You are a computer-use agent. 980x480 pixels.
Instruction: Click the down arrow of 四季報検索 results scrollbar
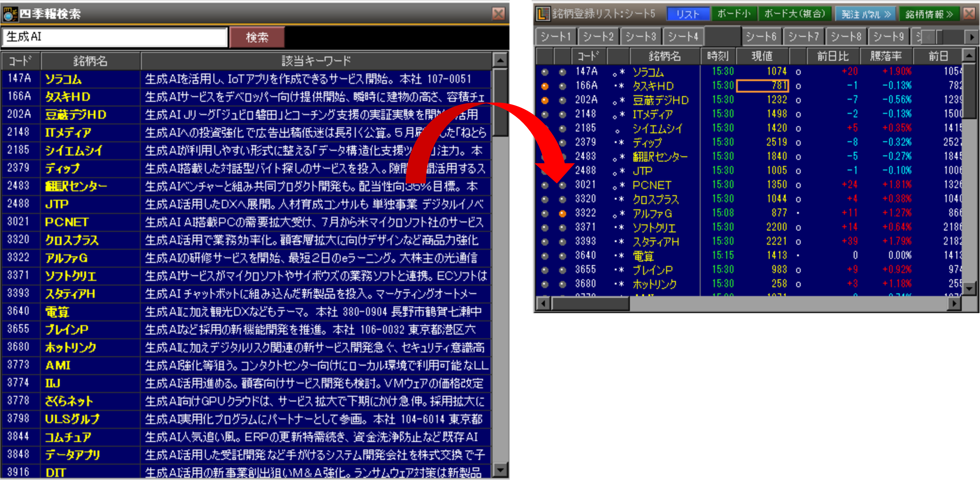coord(500,470)
